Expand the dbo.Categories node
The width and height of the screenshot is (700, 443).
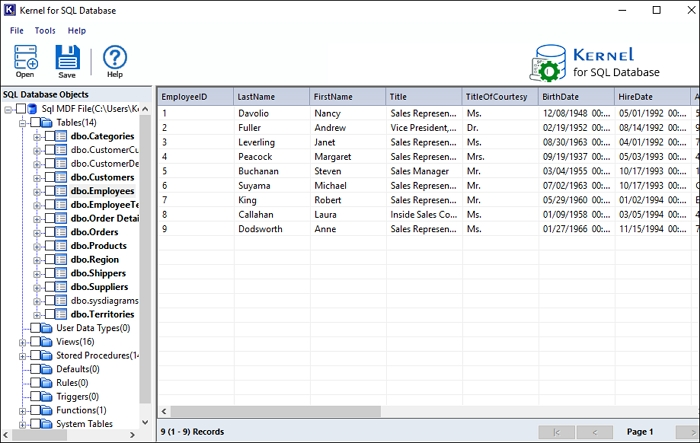click(37, 137)
